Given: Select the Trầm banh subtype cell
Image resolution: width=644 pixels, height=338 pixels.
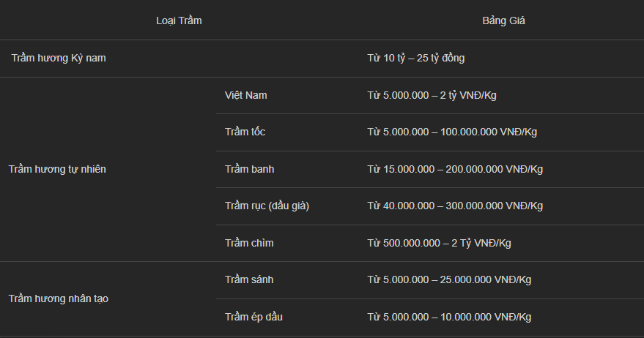Looking at the screenshot, I should point(249,169).
